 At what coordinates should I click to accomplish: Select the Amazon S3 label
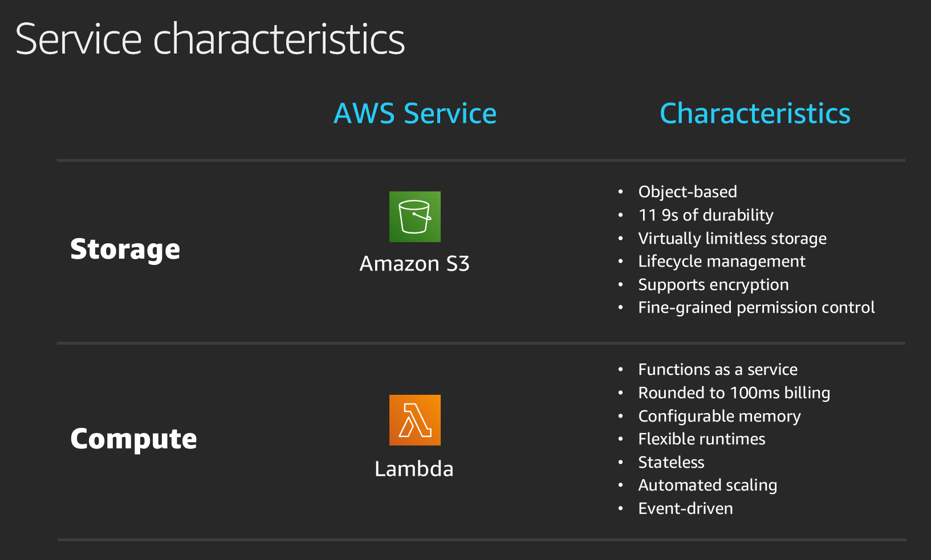click(x=414, y=264)
